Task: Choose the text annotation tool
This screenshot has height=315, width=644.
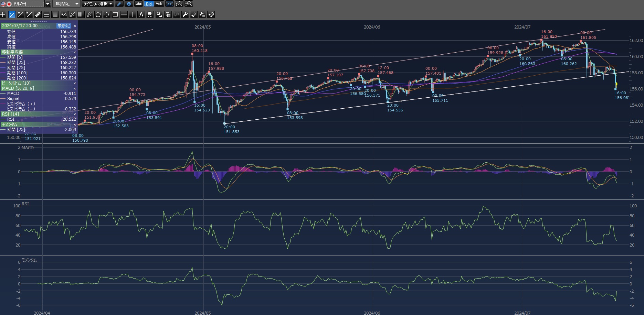Action: [141, 14]
